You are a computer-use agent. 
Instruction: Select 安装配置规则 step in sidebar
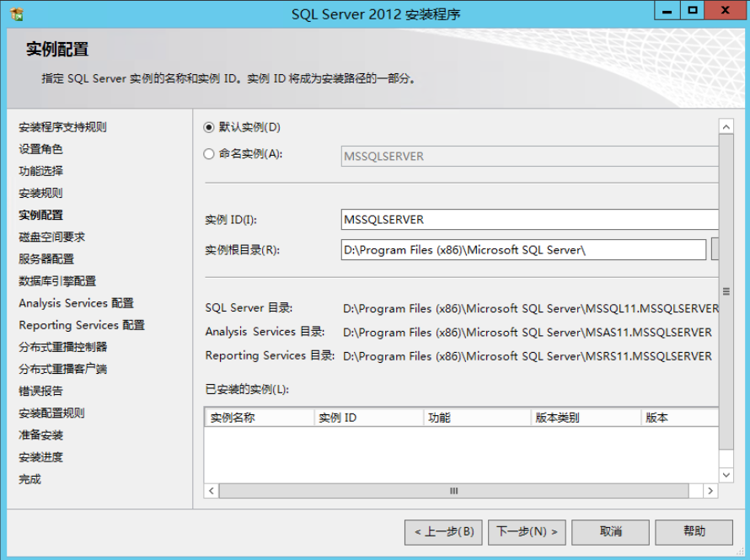coord(51,413)
